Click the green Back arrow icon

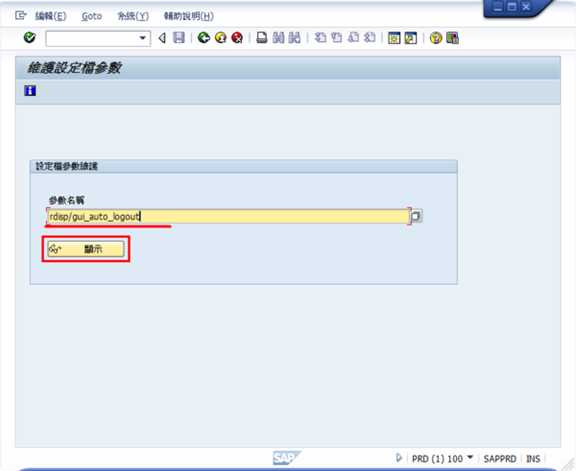click(204, 38)
